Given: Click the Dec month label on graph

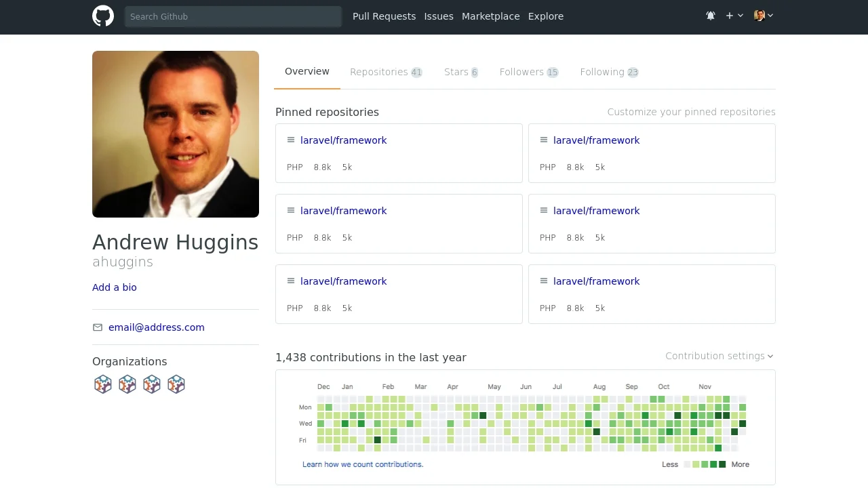Looking at the screenshot, I should [323, 386].
